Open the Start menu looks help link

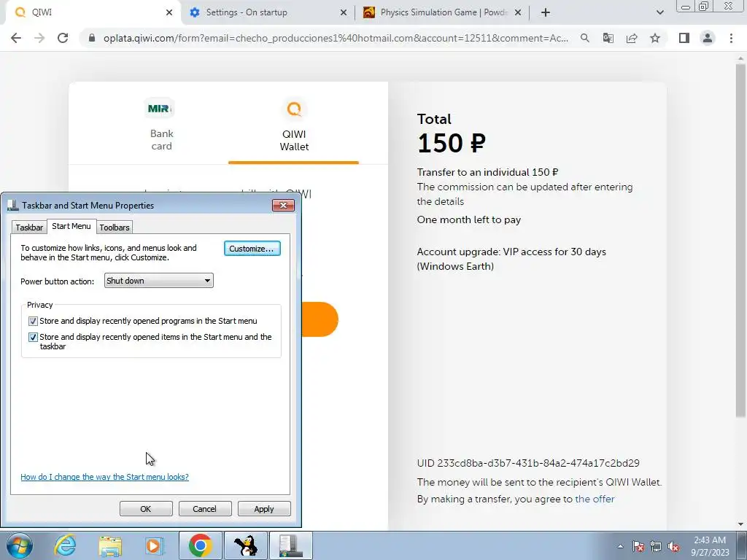[104, 477]
